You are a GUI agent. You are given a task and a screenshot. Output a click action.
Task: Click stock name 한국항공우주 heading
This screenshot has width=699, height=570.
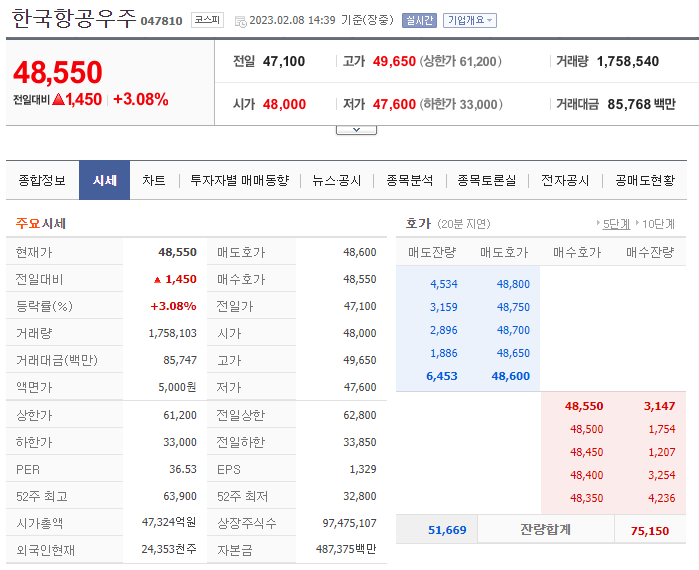74,19
